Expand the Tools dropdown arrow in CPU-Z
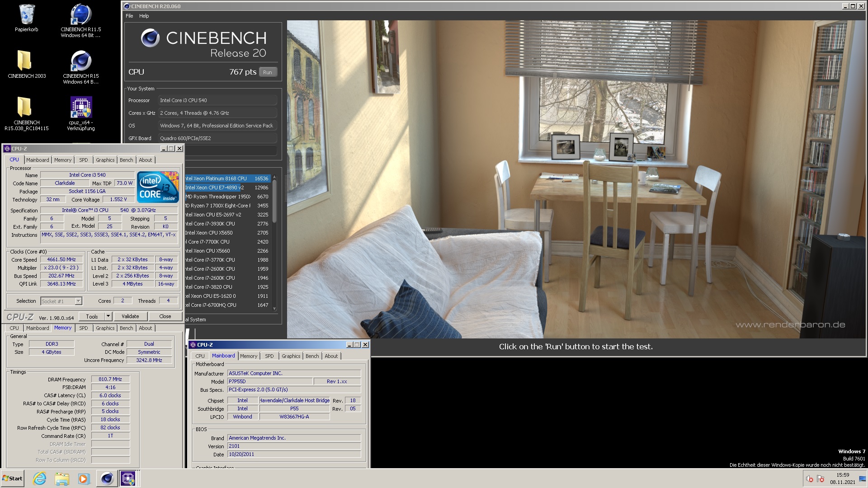The image size is (868, 488). click(108, 316)
